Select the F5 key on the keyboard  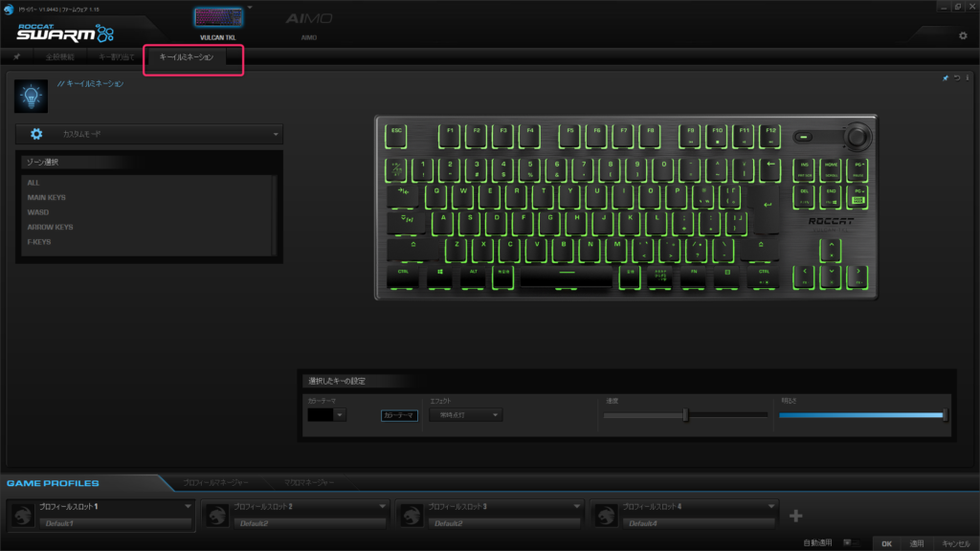pyautogui.click(x=569, y=136)
